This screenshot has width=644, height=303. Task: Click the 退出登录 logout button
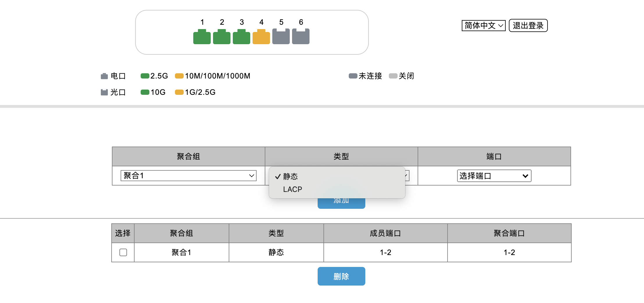tap(528, 26)
